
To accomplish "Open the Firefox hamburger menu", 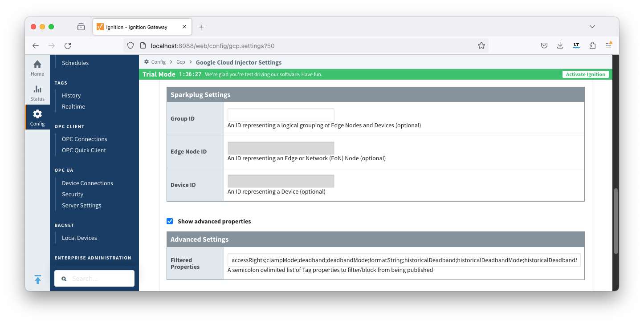I will 608,45.
